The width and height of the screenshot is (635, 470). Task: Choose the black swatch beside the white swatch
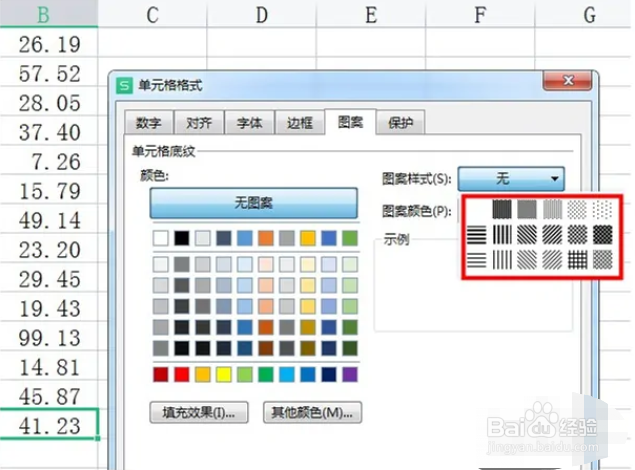pos(181,238)
